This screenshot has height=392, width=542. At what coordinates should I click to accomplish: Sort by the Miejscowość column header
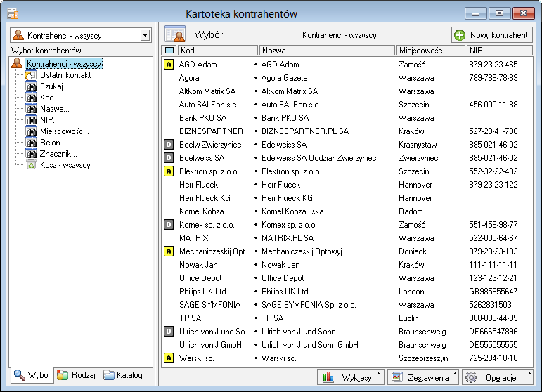coord(431,51)
